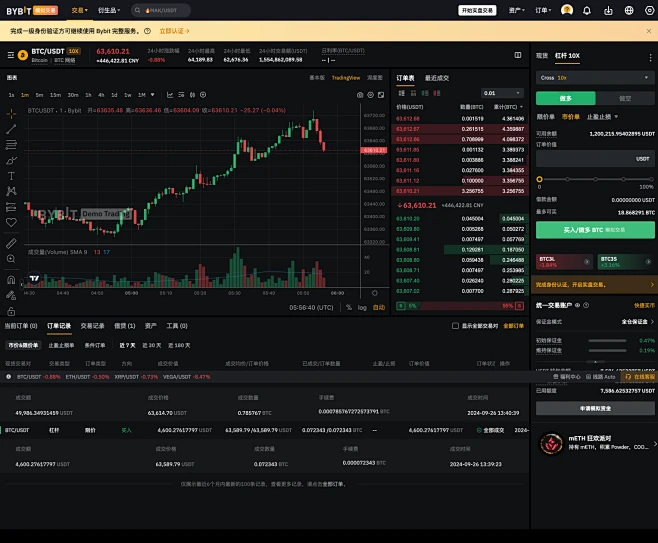Open the chart patterns tool
Viewport: 658px width, 543px height.
[x=11, y=191]
